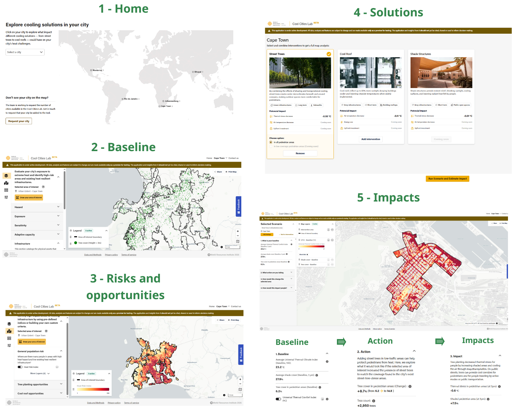Click the Cool Roof card image

click(371, 73)
